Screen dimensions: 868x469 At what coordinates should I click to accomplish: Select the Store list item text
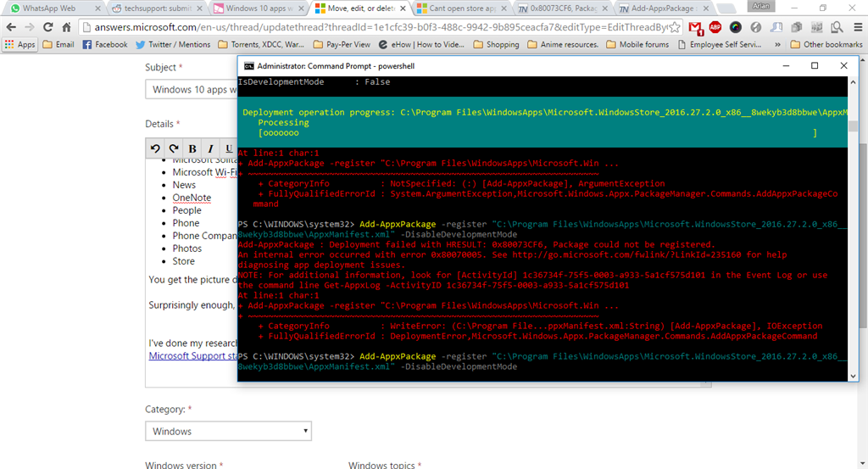pos(183,261)
